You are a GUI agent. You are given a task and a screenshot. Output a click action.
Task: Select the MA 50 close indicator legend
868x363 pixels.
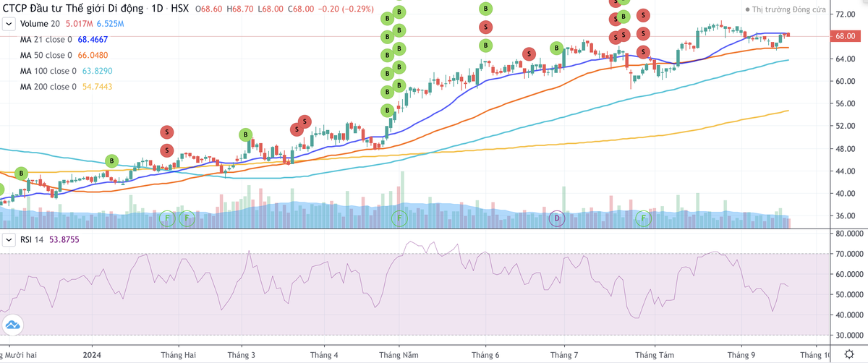point(46,55)
